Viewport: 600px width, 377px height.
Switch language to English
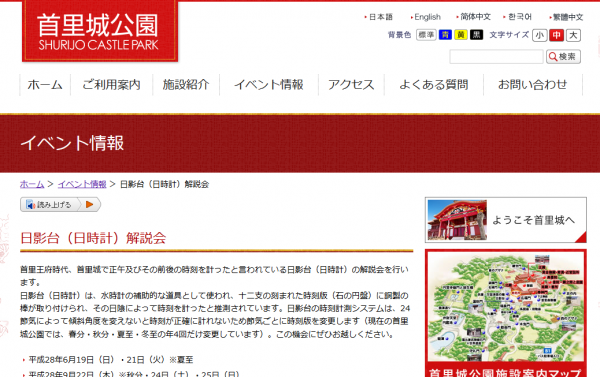pyautogui.click(x=426, y=17)
